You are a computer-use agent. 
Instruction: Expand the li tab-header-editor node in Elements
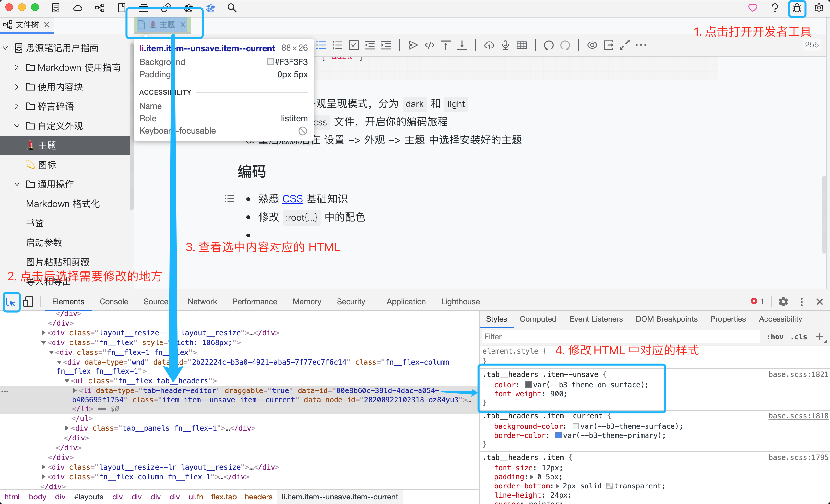point(75,390)
